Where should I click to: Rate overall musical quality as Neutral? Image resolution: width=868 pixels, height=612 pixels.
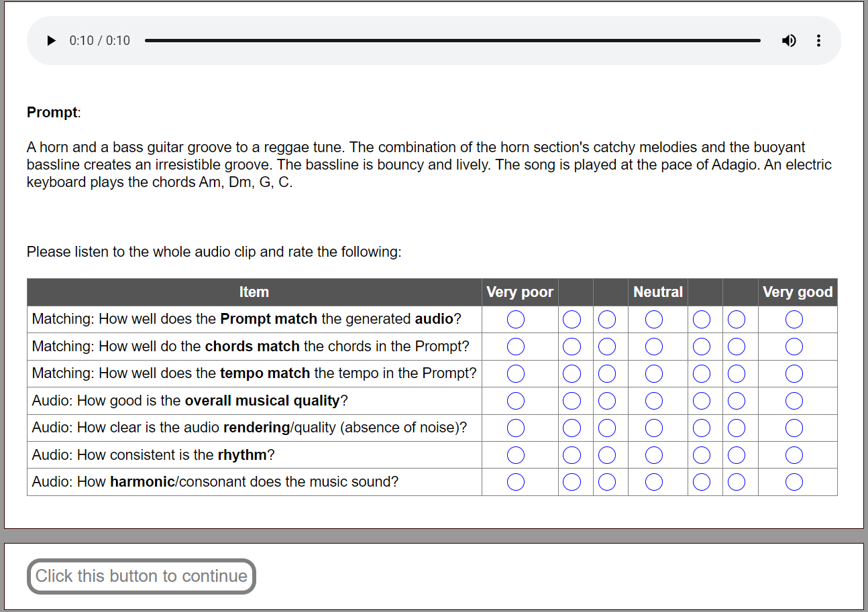click(654, 401)
